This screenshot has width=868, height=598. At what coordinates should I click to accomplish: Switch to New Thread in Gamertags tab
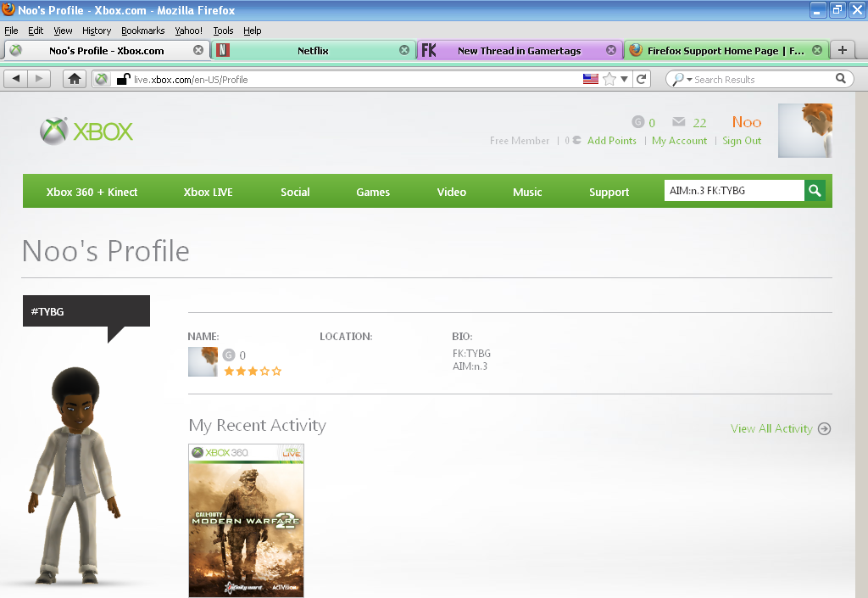[x=520, y=50]
